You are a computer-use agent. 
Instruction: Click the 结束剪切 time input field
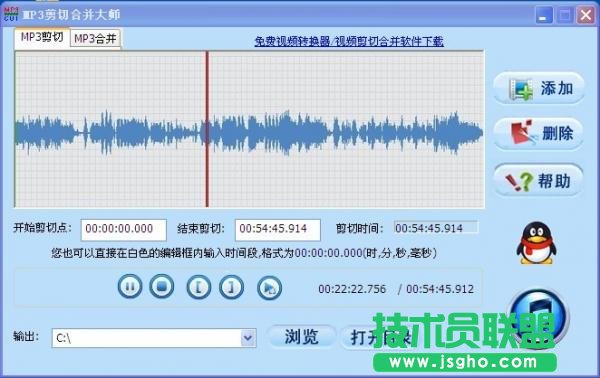tap(278, 230)
